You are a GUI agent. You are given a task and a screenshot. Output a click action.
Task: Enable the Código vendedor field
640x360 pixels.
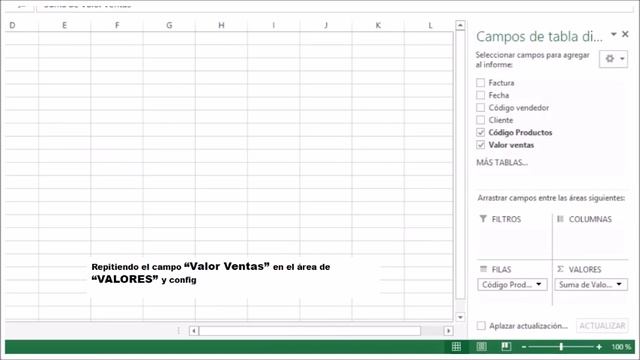coord(480,108)
